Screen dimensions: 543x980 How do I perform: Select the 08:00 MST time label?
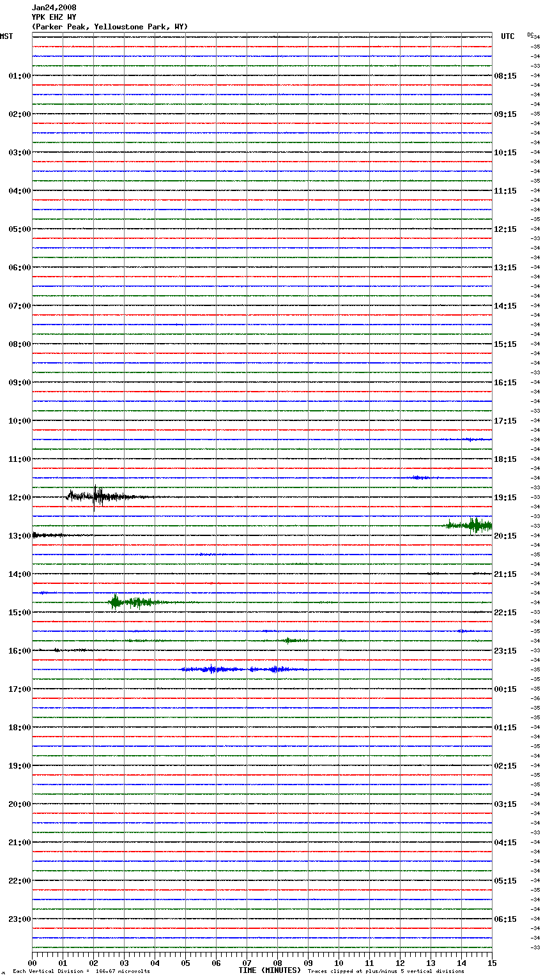click(19, 344)
